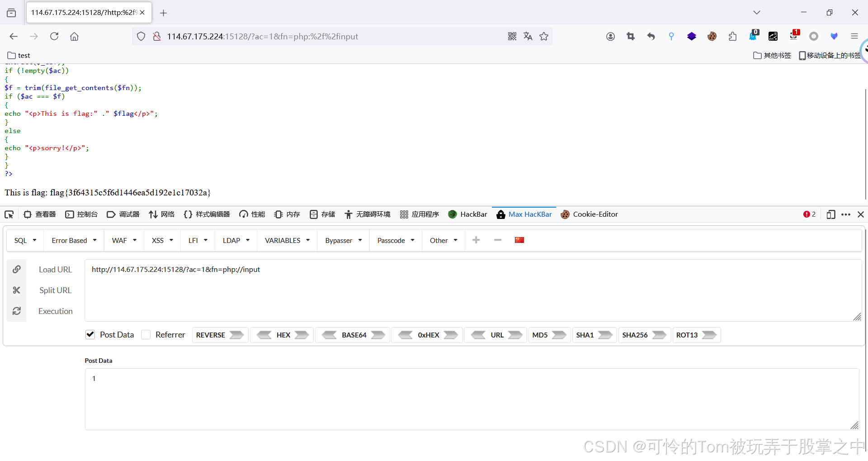Reload the current page
Image resolution: width=868 pixels, height=461 pixels.
[x=54, y=36]
